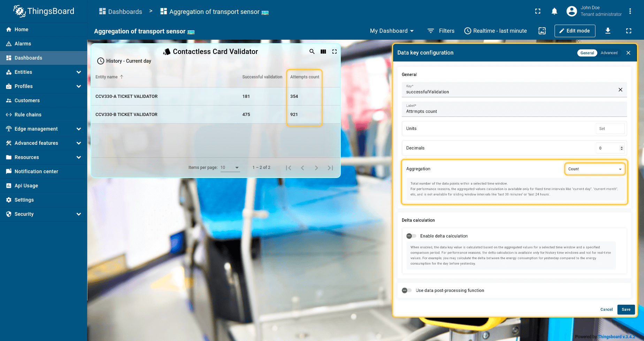Click the export dashboard download icon
The height and width of the screenshot is (341, 644).
(607, 31)
